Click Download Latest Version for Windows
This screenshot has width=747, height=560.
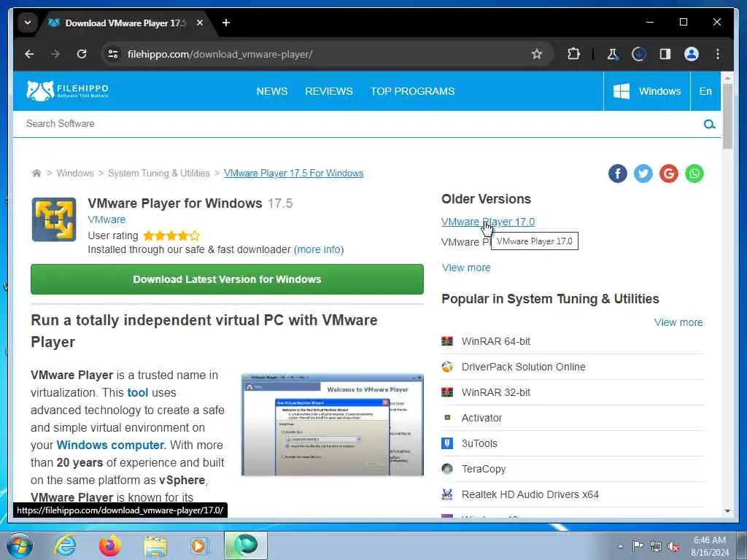[227, 279]
